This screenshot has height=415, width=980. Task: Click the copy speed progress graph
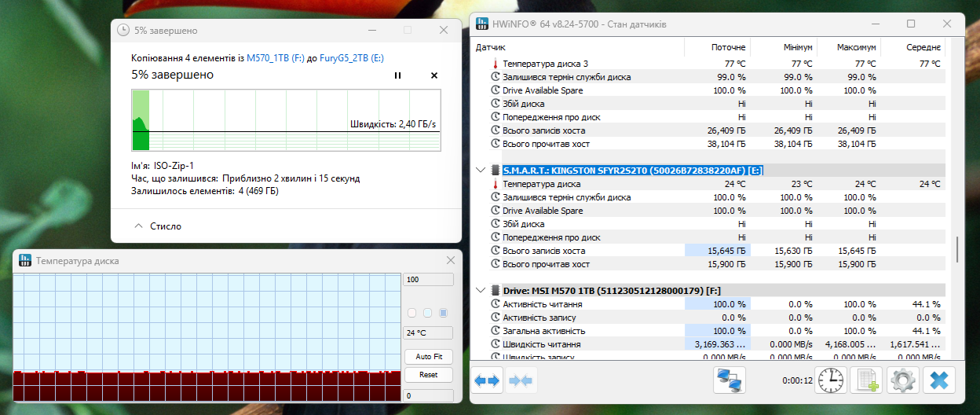(286, 119)
